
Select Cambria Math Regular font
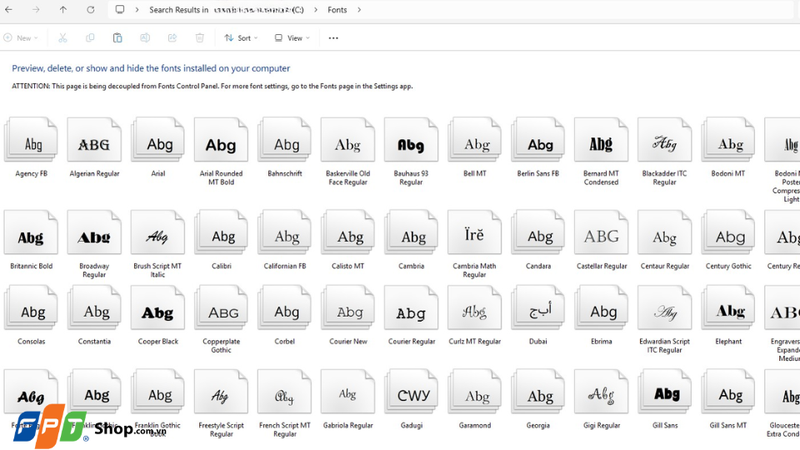point(474,244)
